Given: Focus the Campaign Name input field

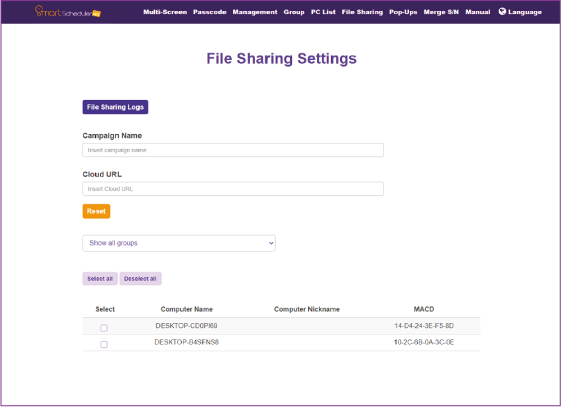Looking at the screenshot, I should coord(233,150).
